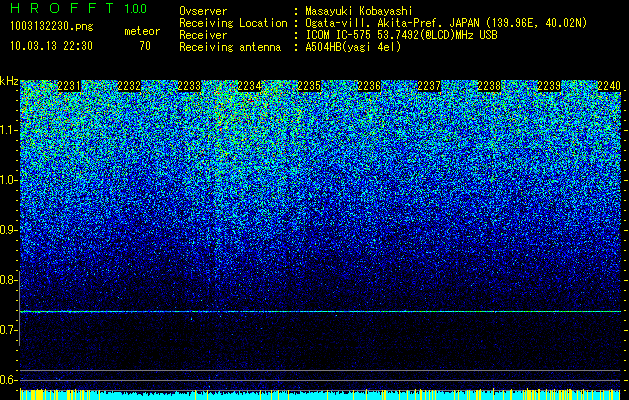Click the time marker 2236
The height and width of the screenshot is (400, 629).
click(x=369, y=86)
